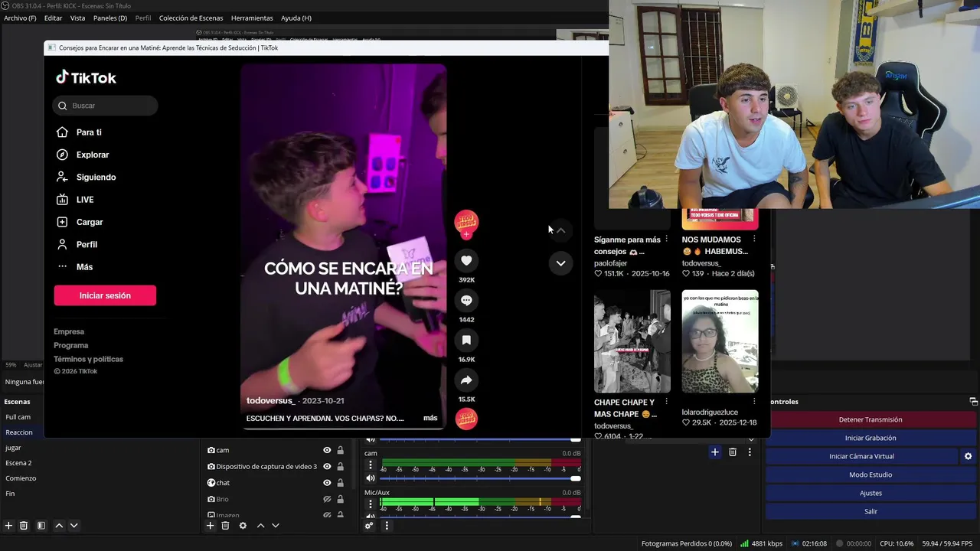This screenshot has width=980, height=551.
Task: Open the Herramientas menu
Action: 252,18
